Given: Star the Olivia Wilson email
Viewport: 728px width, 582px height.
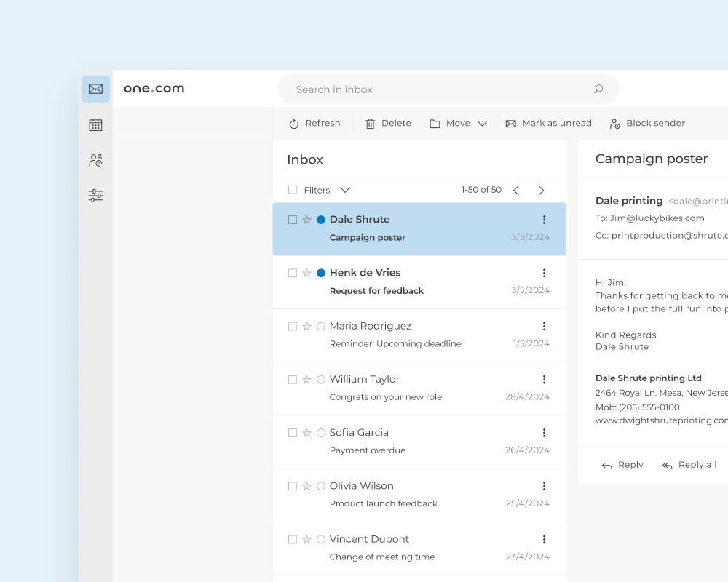Looking at the screenshot, I should pos(306,486).
